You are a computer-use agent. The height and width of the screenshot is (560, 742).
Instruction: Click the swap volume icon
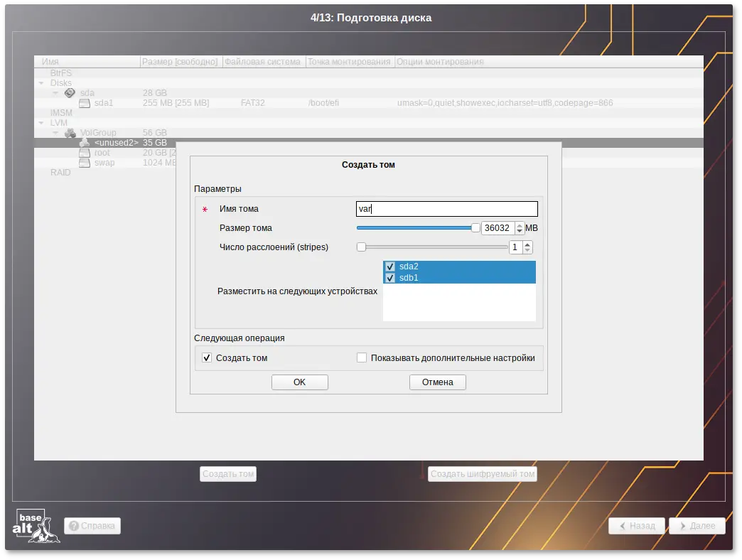click(85, 163)
